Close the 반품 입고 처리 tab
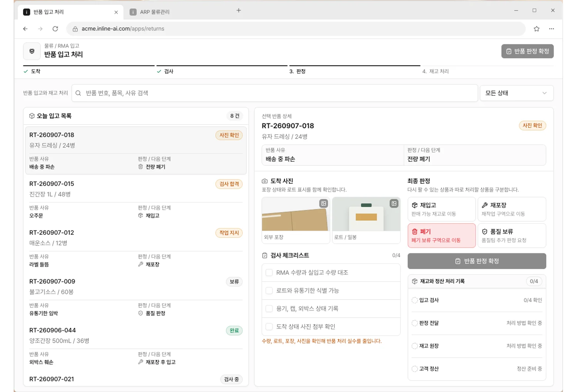 (x=116, y=12)
